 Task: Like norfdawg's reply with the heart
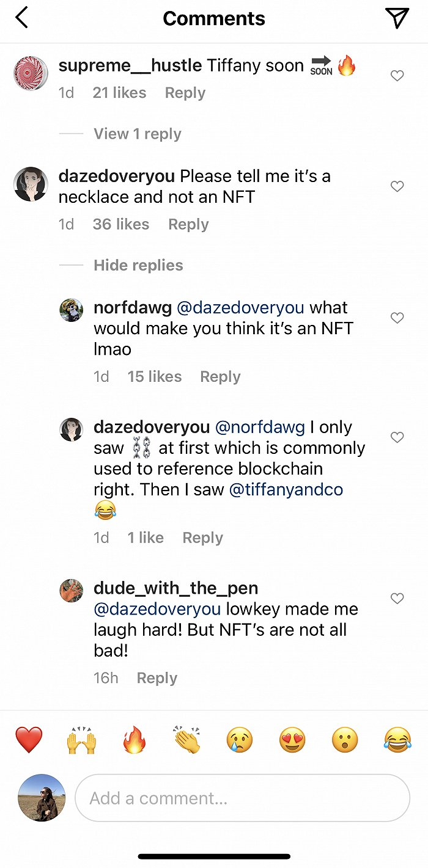pyautogui.click(x=397, y=318)
